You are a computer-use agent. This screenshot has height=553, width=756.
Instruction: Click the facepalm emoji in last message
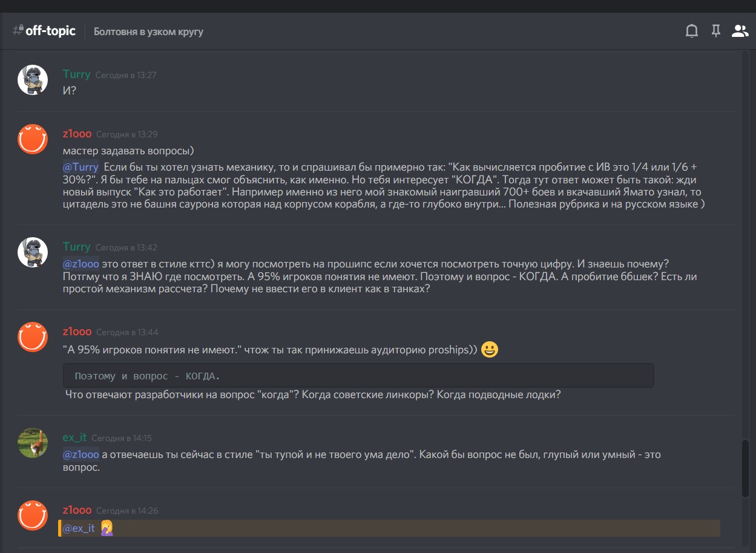coord(107,528)
